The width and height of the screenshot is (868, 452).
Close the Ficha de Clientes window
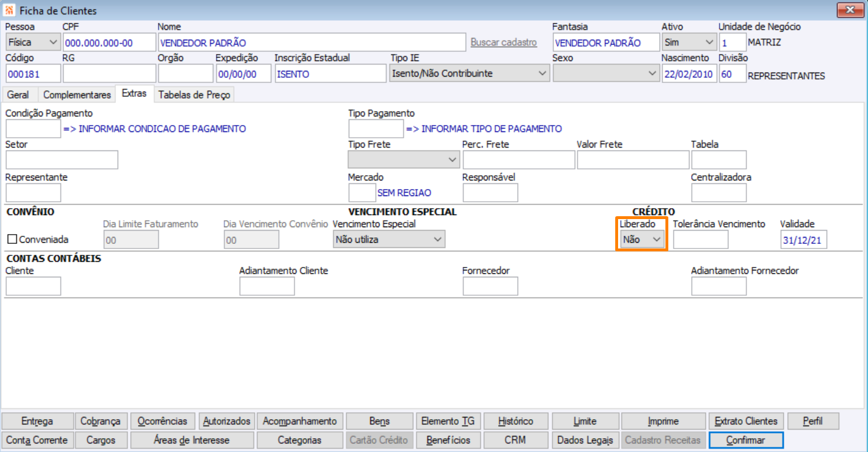850,10
